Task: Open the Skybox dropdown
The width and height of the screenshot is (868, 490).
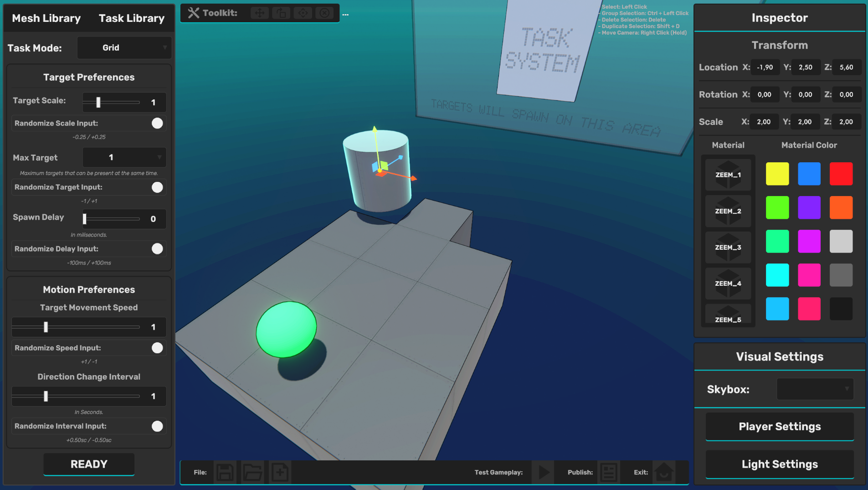Action: click(x=815, y=389)
